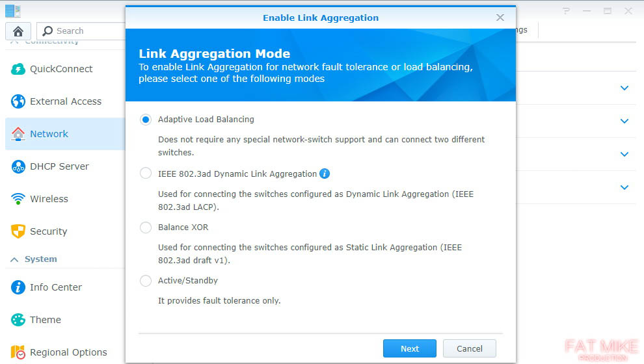Open the Info Center icon
Screen dimensions: 644x364
(x=18, y=287)
